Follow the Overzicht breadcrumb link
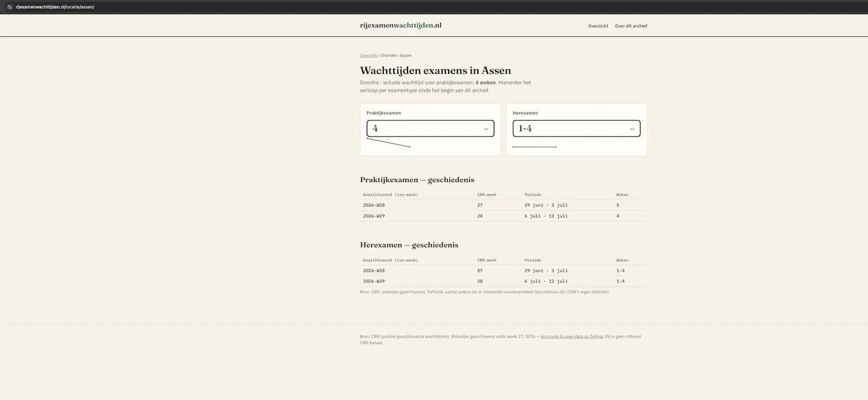Image resolution: width=868 pixels, height=400 pixels. tap(369, 55)
